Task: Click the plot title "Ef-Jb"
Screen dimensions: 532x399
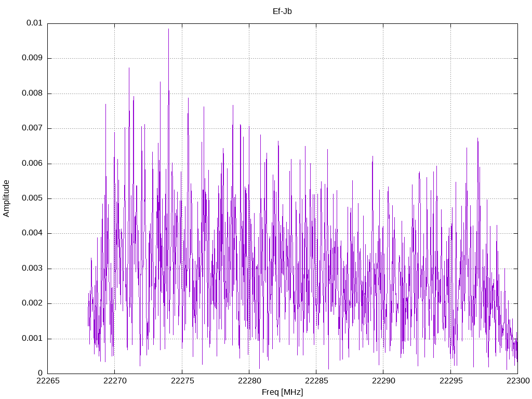Action: (282, 11)
